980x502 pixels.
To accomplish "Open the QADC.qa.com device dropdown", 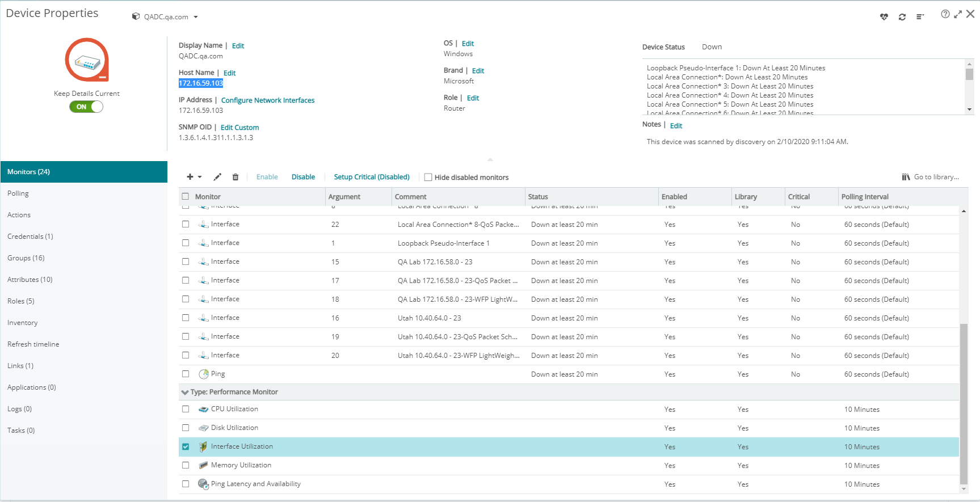I will pyautogui.click(x=196, y=17).
